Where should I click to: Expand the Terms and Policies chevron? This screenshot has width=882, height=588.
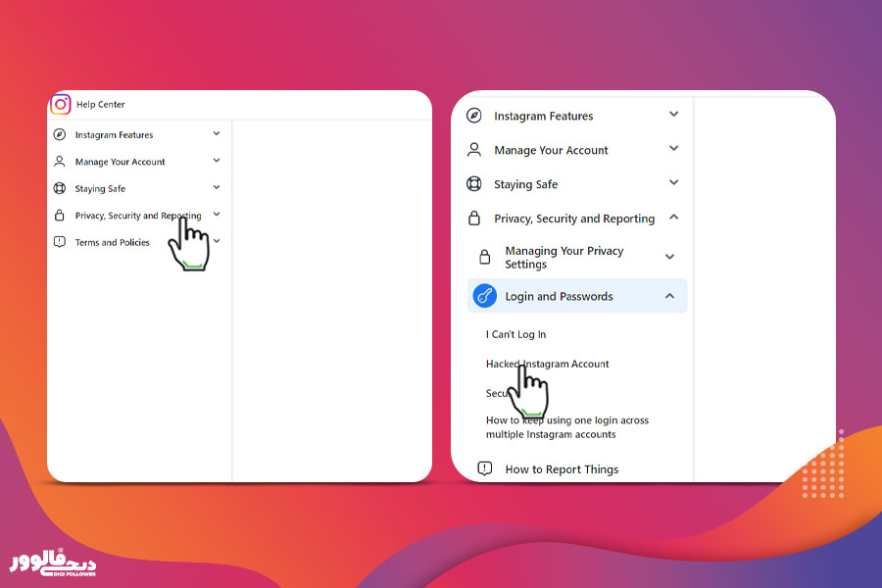click(217, 241)
